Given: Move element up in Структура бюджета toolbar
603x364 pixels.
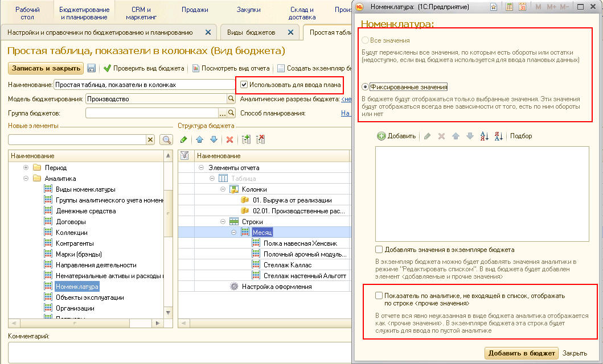Looking at the screenshot, I should point(200,139).
